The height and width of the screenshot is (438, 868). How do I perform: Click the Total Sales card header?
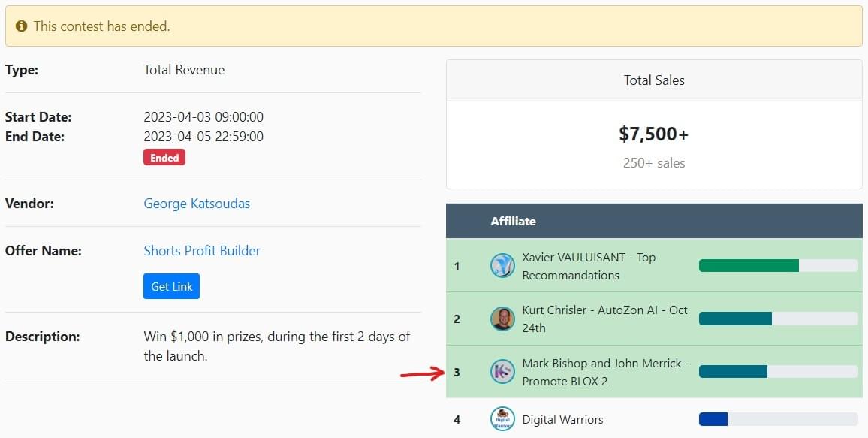coord(654,80)
